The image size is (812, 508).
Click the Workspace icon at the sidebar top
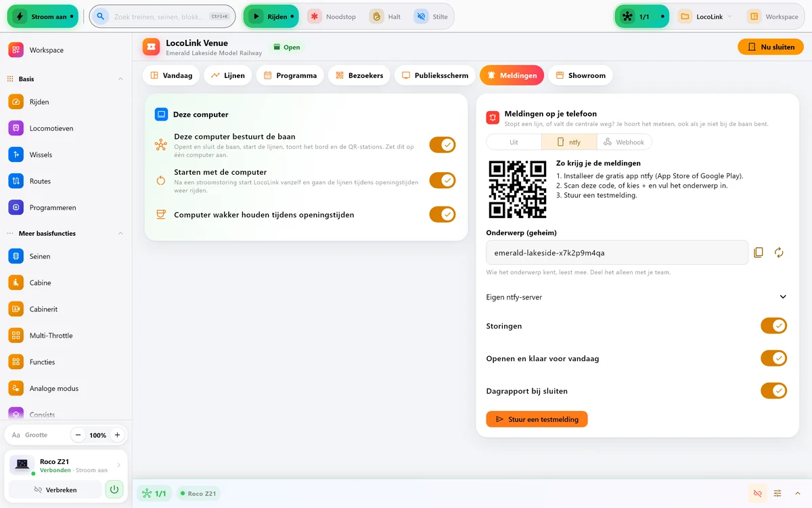(16, 50)
